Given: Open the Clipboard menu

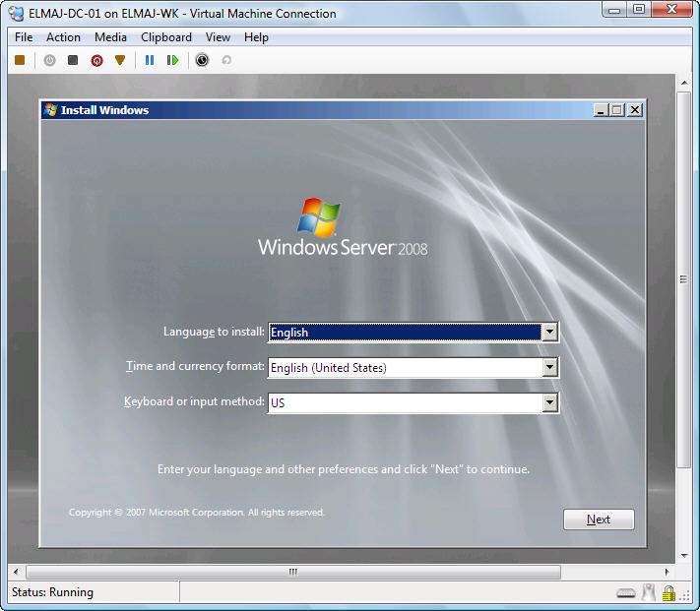Looking at the screenshot, I should [x=166, y=37].
